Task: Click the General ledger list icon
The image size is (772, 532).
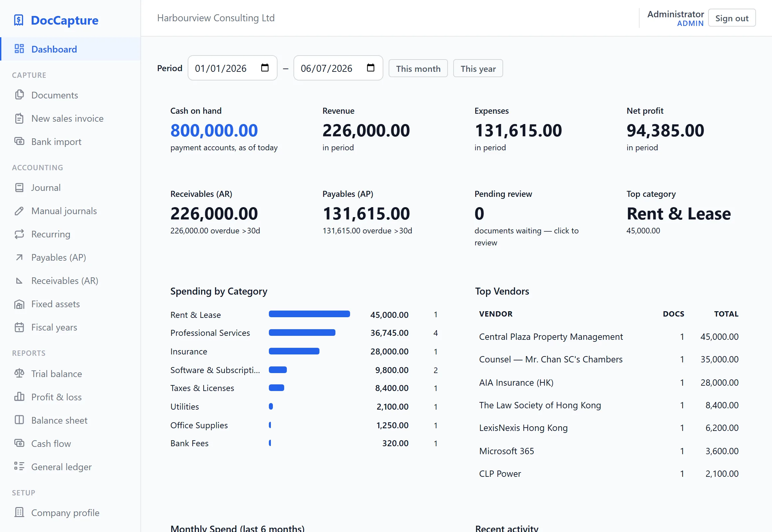Action: [x=19, y=467]
